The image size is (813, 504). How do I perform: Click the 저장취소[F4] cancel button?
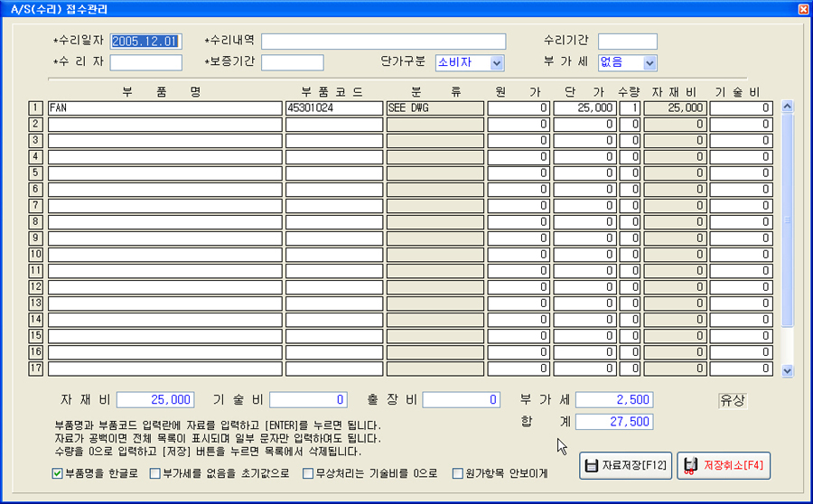click(724, 465)
